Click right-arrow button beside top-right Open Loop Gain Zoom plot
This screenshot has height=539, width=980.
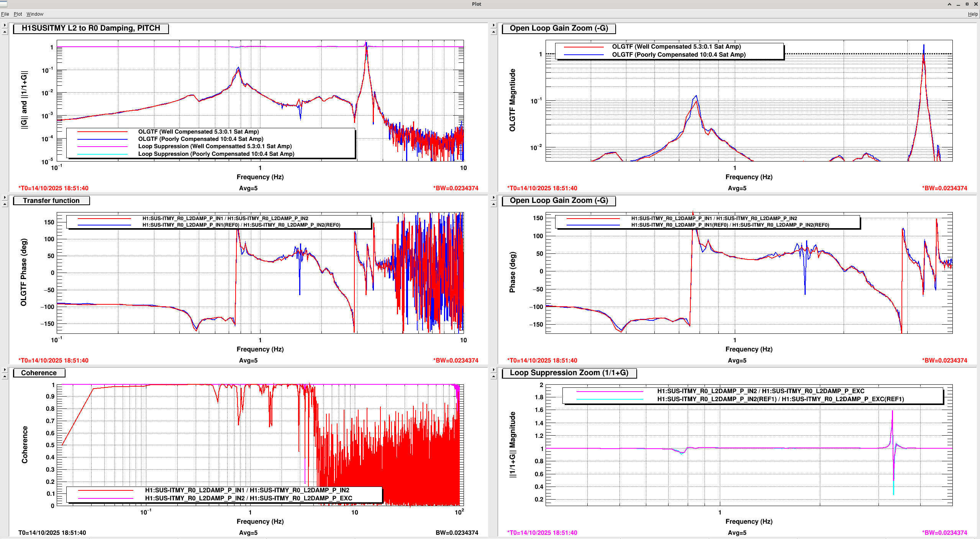pyautogui.click(x=493, y=25)
